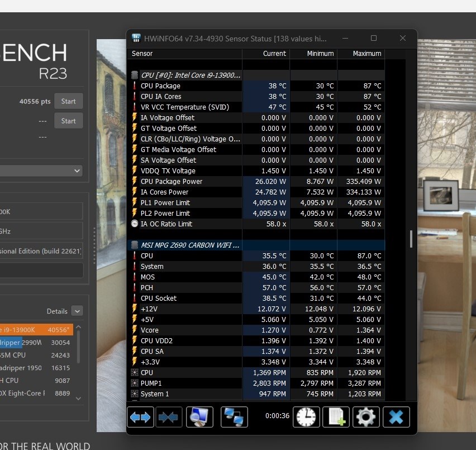
Task: Click Start next to 40556 pts
Action: (x=68, y=101)
